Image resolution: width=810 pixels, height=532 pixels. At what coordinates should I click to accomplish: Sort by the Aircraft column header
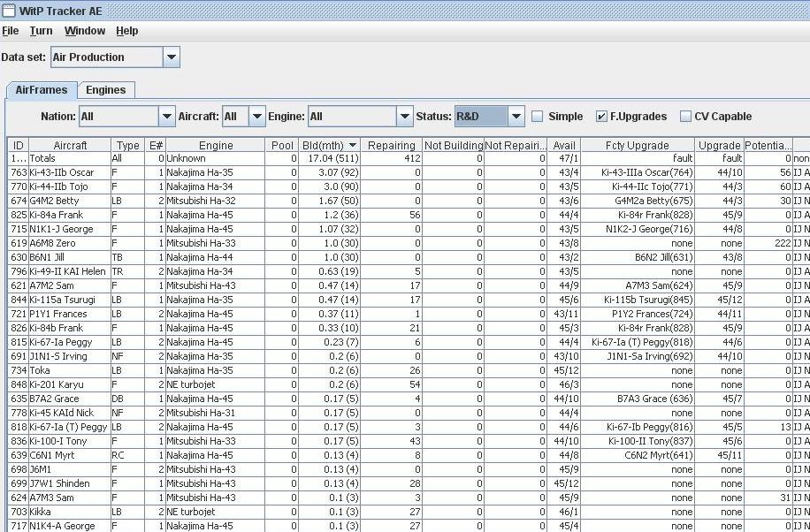point(70,146)
